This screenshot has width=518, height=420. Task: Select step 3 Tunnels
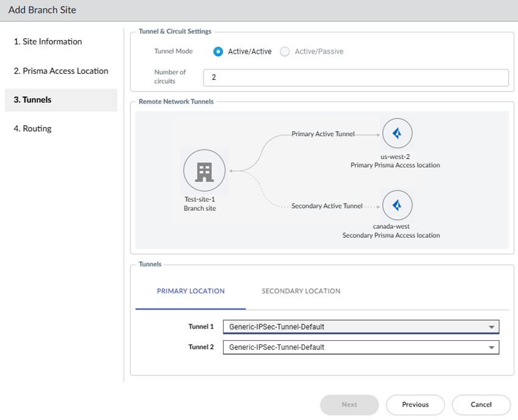pyautogui.click(x=61, y=100)
